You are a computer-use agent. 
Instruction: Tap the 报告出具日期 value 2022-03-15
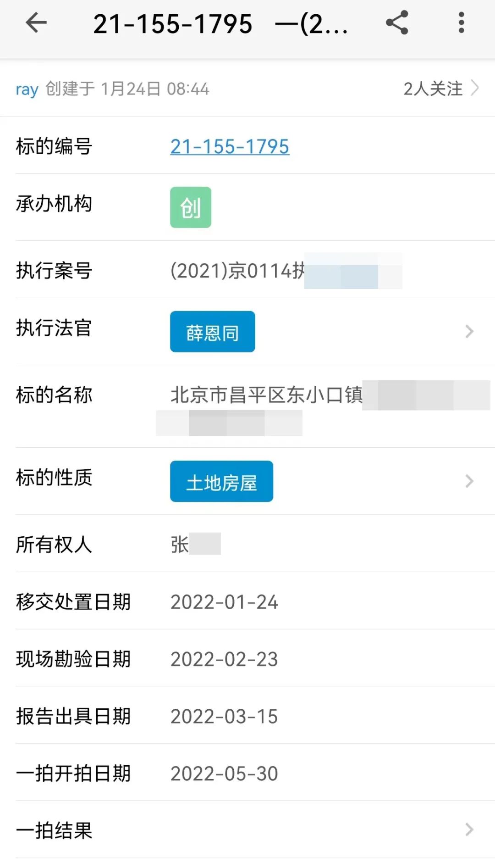(224, 717)
